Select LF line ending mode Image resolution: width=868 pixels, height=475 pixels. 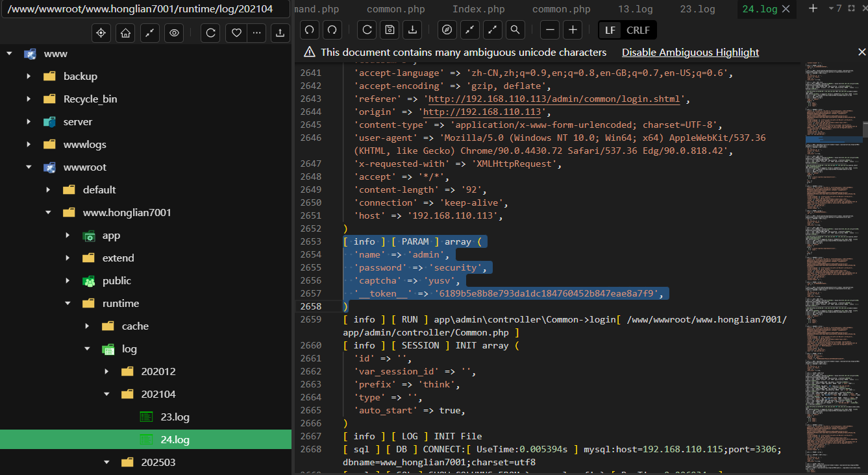(x=610, y=30)
